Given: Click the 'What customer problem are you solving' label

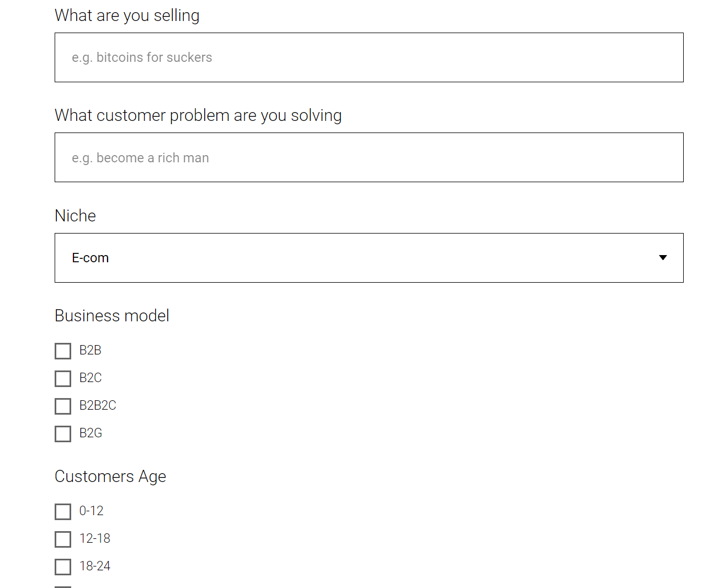Looking at the screenshot, I should [198, 115].
